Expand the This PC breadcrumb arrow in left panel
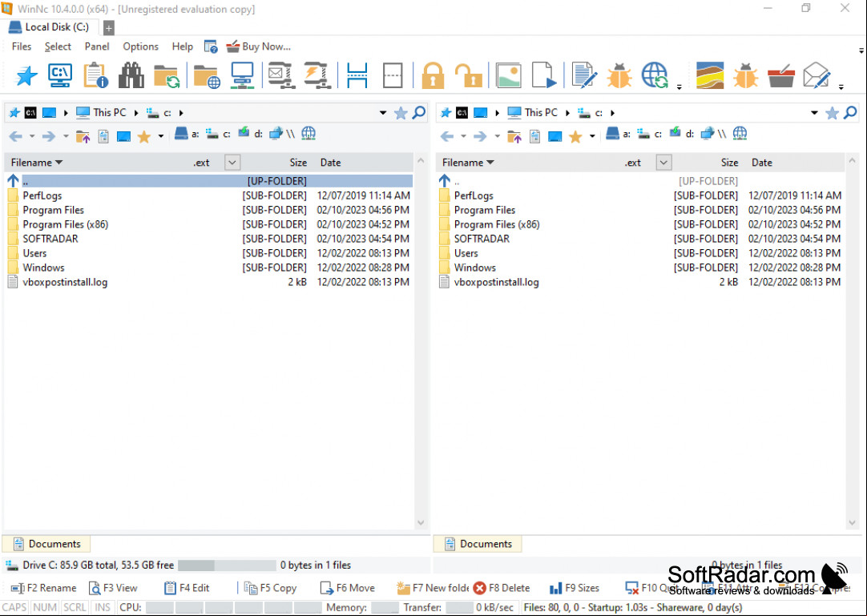 click(x=136, y=113)
